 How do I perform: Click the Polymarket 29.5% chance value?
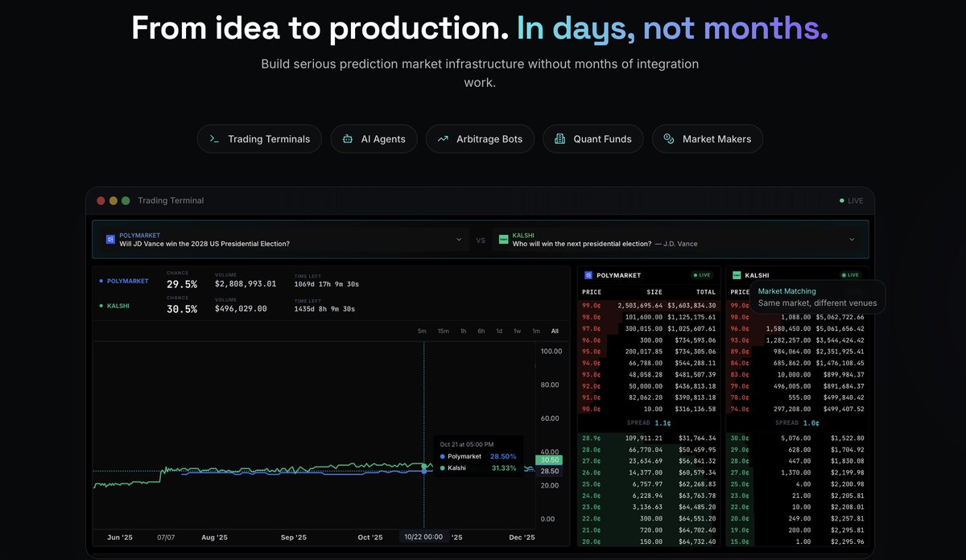[182, 284]
